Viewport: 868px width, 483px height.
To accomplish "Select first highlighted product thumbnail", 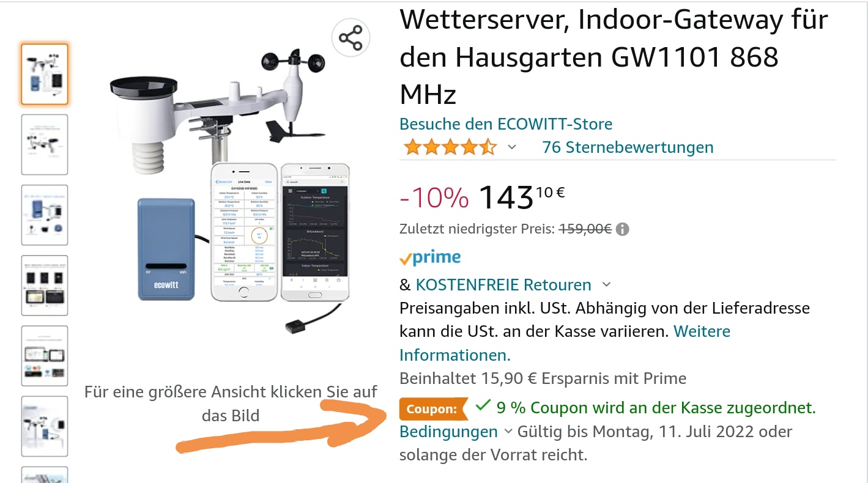I will (x=45, y=74).
